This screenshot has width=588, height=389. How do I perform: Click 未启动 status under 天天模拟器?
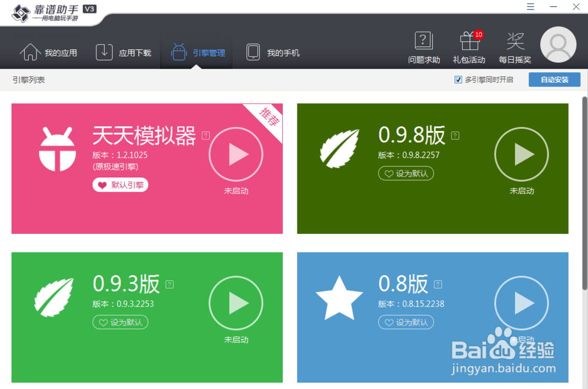point(236,191)
